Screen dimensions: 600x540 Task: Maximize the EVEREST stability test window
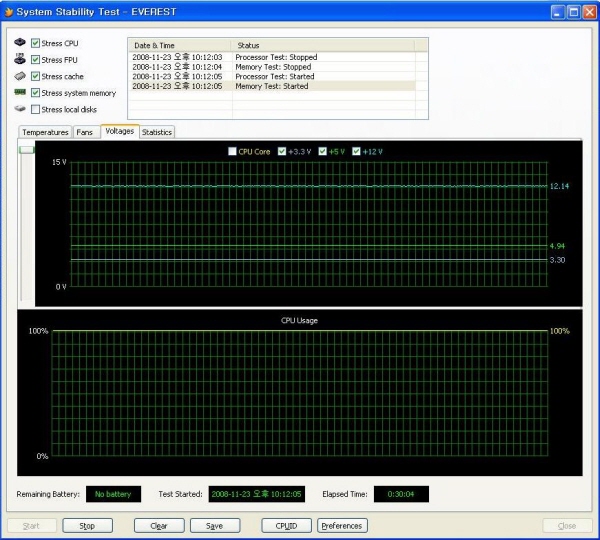tap(574, 12)
